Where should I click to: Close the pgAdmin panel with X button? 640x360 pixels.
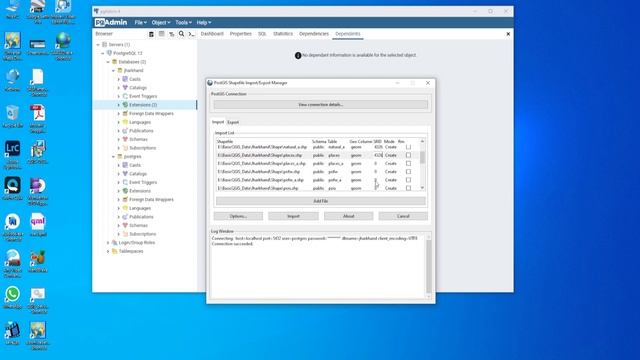point(508,34)
